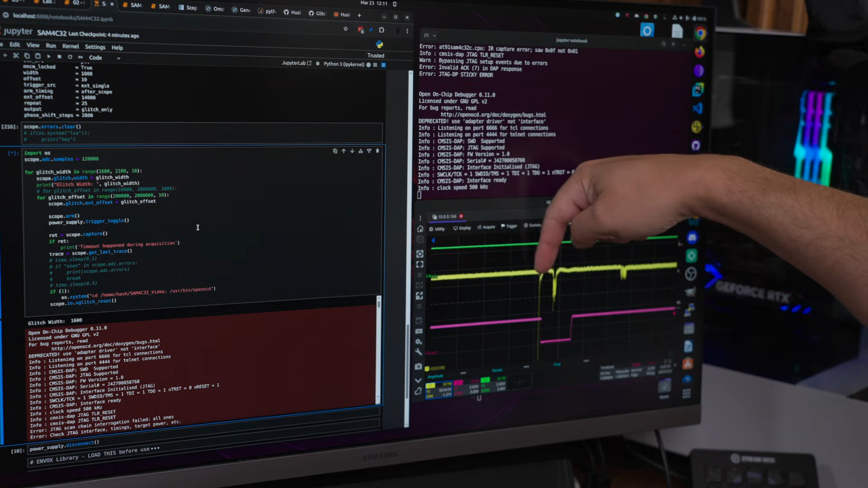Screen dimensions: 868x488
Task: Click the cut cell scissors icon
Action: [x=16, y=56]
